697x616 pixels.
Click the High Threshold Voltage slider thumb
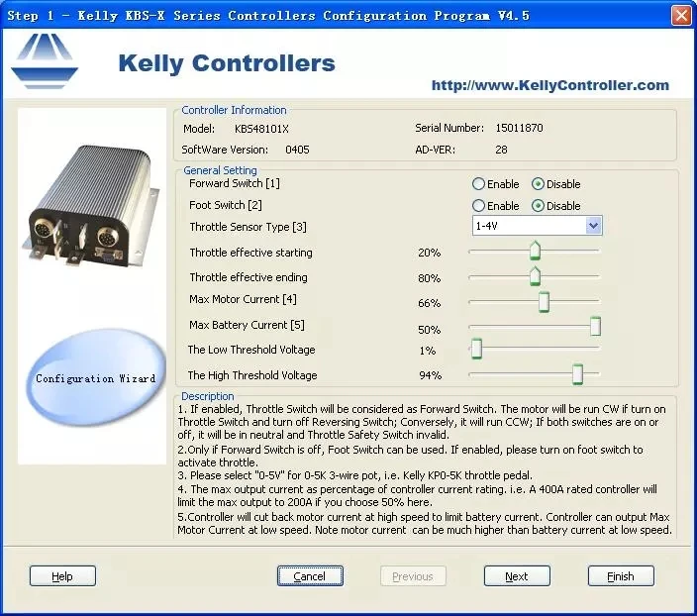point(577,374)
